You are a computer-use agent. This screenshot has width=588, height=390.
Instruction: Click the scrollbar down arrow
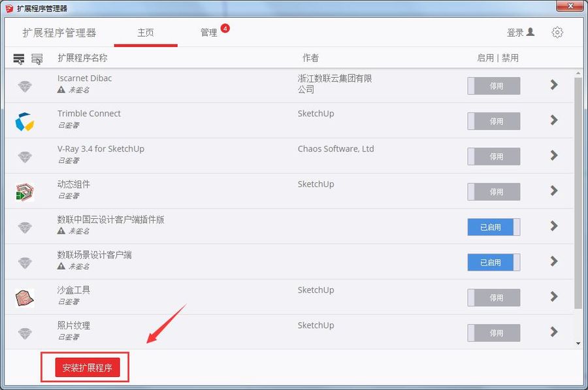578,344
